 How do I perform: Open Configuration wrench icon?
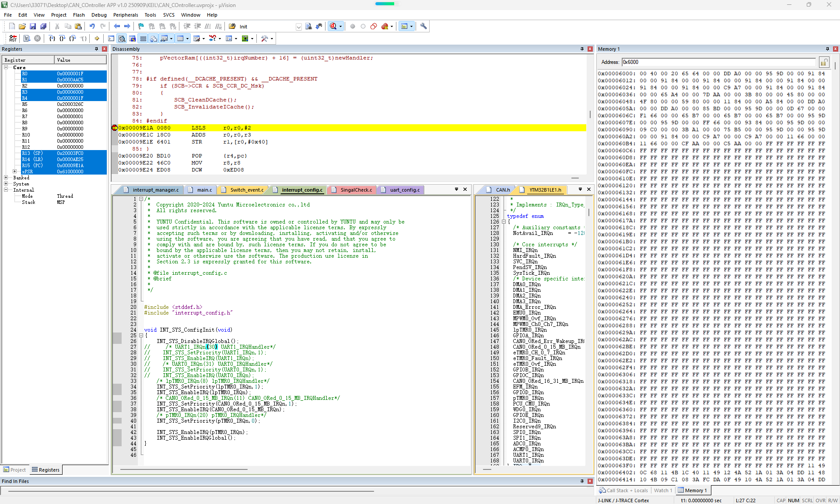coord(423,26)
